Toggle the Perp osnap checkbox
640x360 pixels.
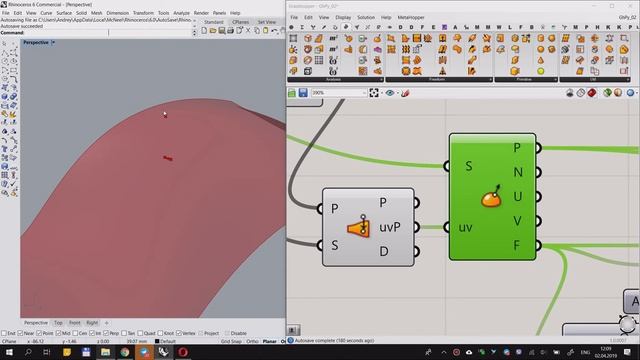(106, 333)
